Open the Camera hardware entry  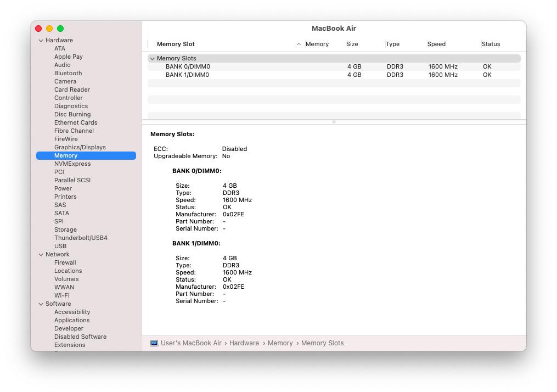tap(65, 81)
